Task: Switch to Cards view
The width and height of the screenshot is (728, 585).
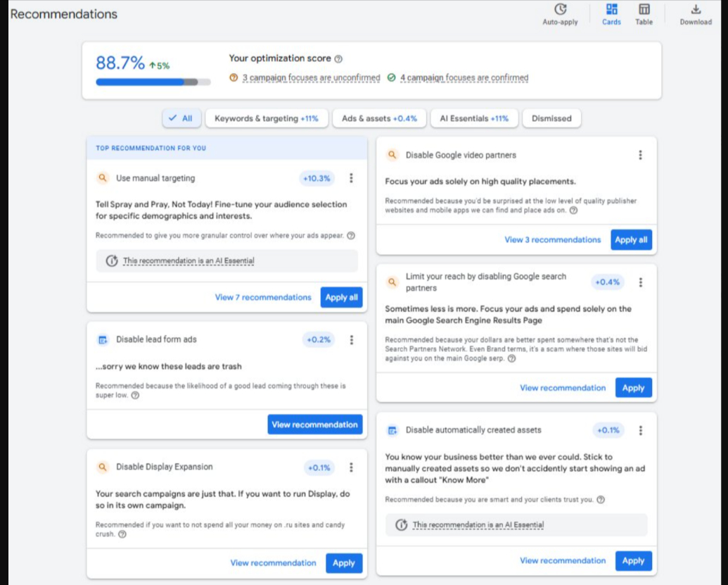Action: coord(611,14)
